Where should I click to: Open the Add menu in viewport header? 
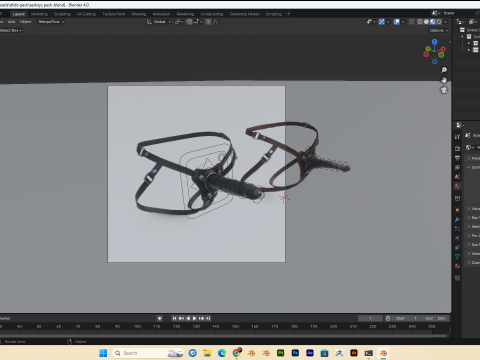click(11, 22)
